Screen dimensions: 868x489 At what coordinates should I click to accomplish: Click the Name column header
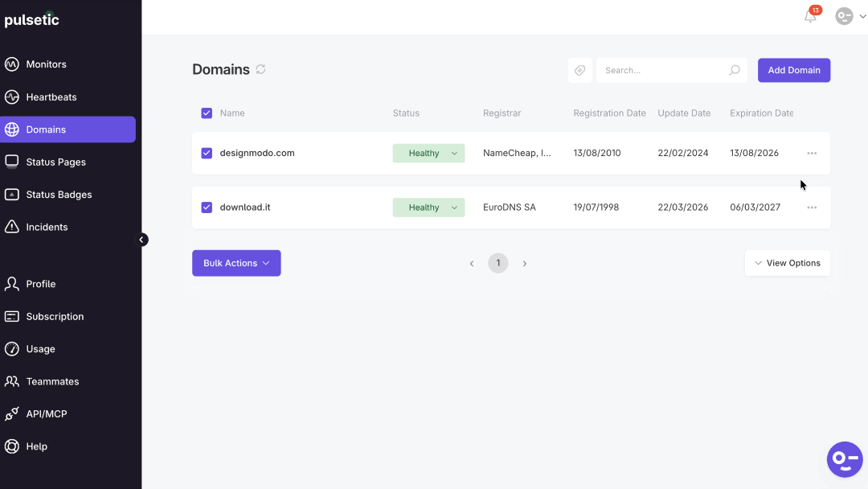click(232, 113)
